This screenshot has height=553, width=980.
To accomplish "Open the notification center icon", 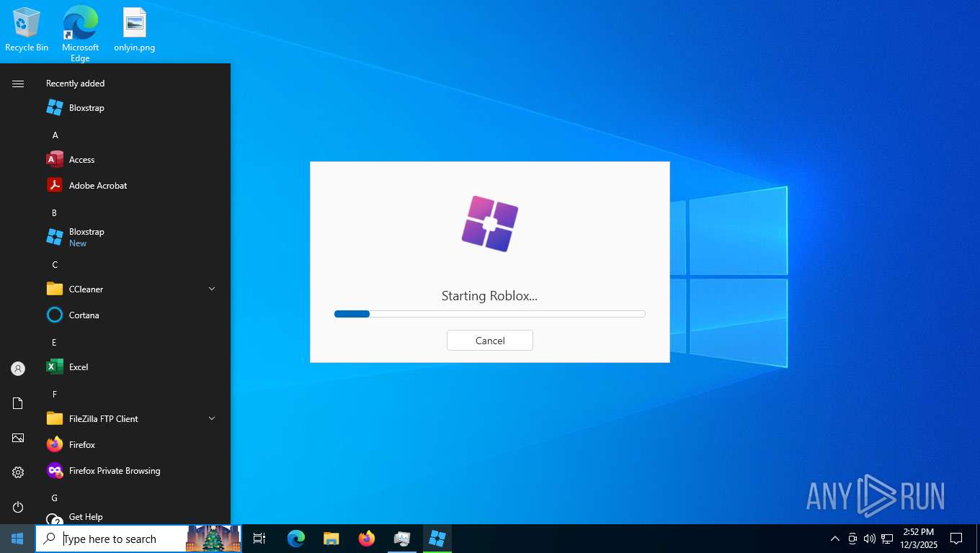I will click(x=956, y=539).
